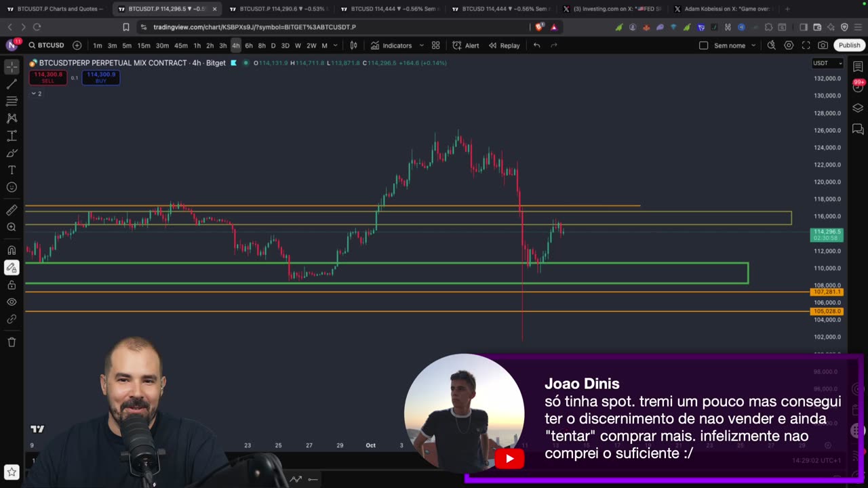This screenshot has width=868, height=488.
Task: Toggle stay in drawing mode
Action: (x=12, y=268)
